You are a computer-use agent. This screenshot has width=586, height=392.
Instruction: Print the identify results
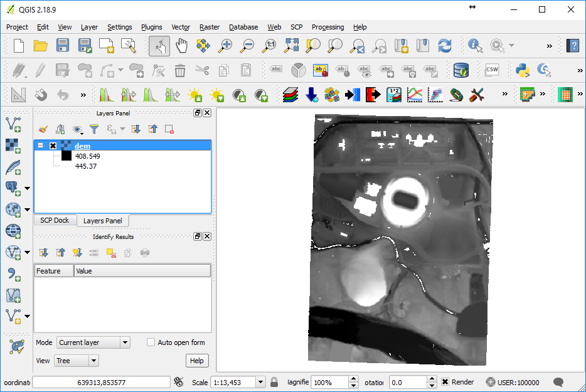pyautogui.click(x=144, y=253)
